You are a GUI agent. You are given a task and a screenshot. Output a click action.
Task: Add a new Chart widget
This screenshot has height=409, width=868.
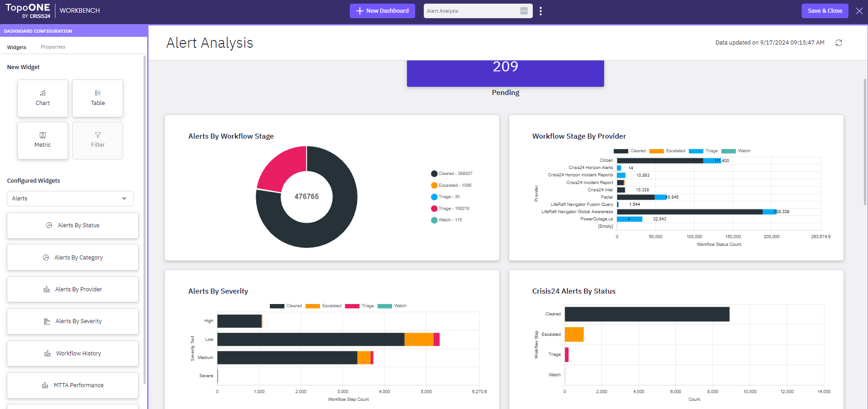click(x=43, y=98)
